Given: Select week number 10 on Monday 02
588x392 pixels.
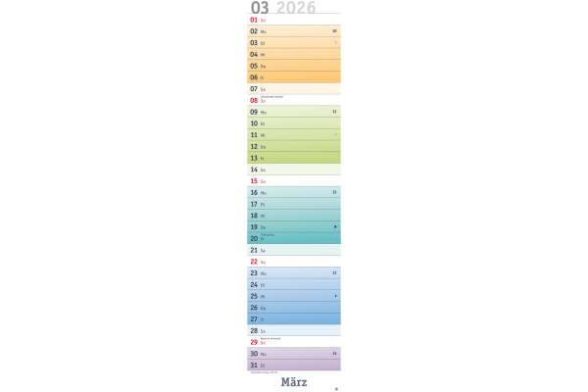Looking at the screenshot, I should coord(334,30).
